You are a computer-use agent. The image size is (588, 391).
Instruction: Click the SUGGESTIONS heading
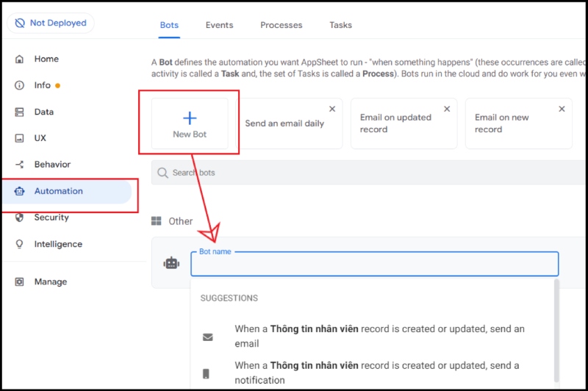(229, 298)
